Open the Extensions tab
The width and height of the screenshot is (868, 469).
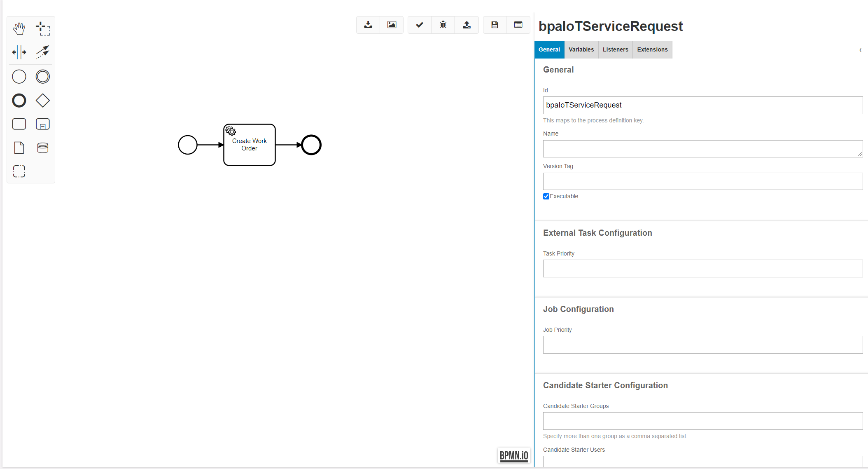652,50
